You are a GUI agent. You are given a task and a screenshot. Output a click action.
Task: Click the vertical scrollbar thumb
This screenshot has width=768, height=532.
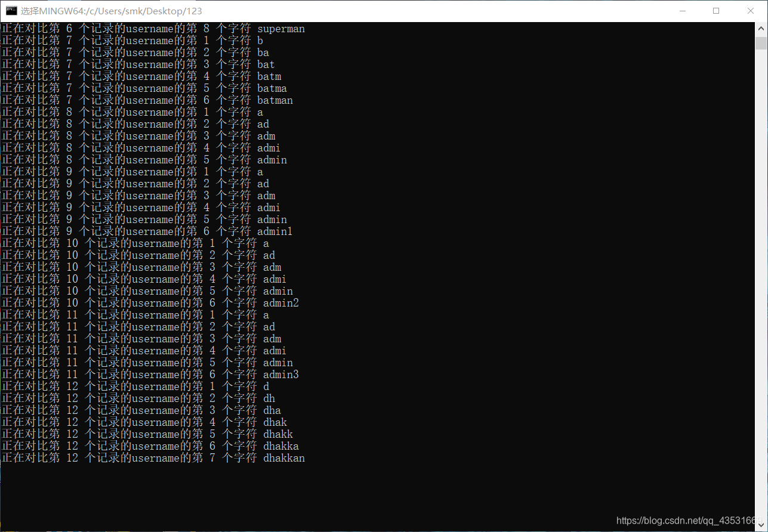coord(761,43)
